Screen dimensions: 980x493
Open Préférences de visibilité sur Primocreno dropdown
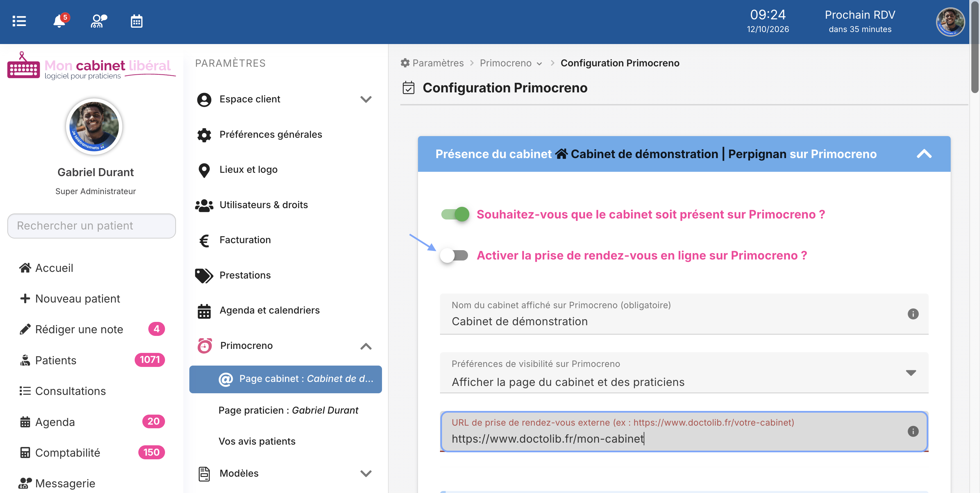pyautogui.click(x=684, y=373)
